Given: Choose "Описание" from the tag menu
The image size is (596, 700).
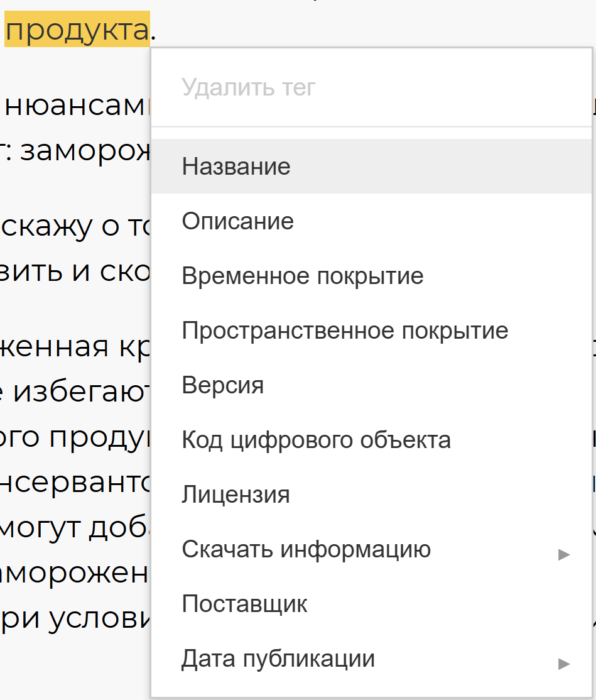Looking at the screenshot, I should click(237, 221).
